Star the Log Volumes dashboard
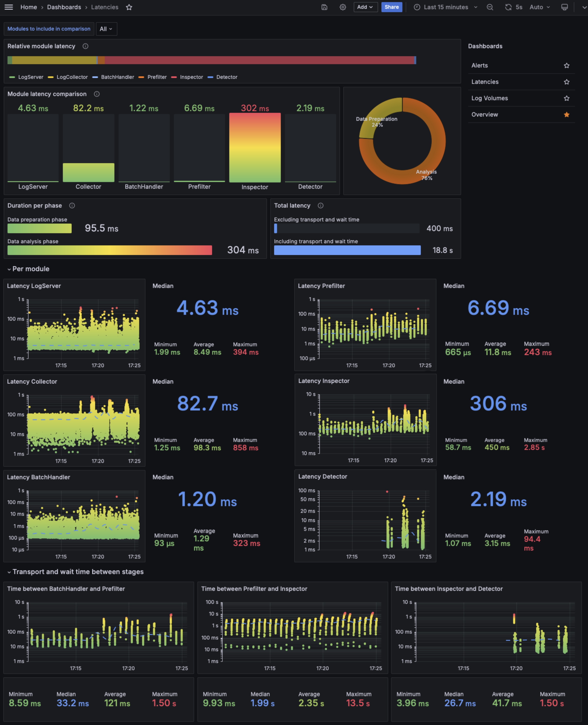Viewport: 588px width, 725px height. point(566,98)
